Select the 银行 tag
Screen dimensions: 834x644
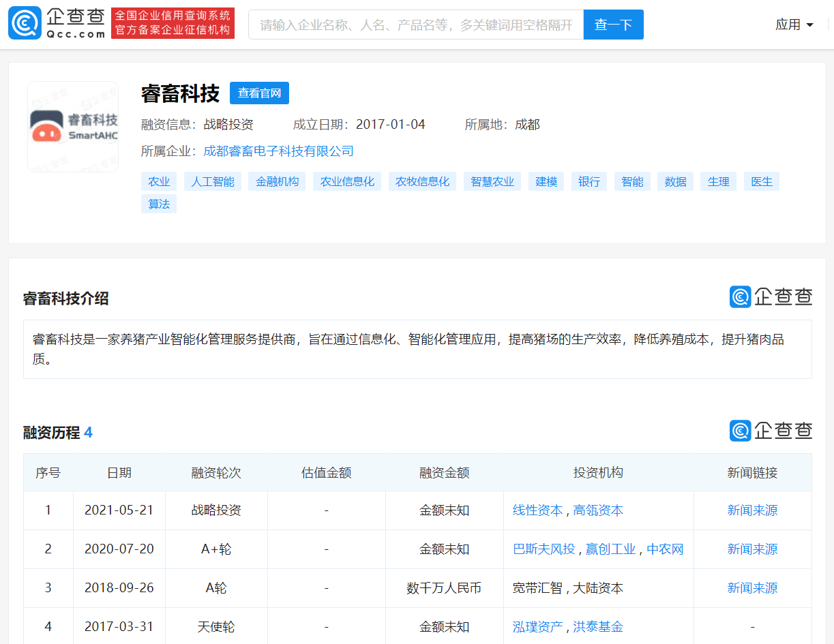(589, 182)
